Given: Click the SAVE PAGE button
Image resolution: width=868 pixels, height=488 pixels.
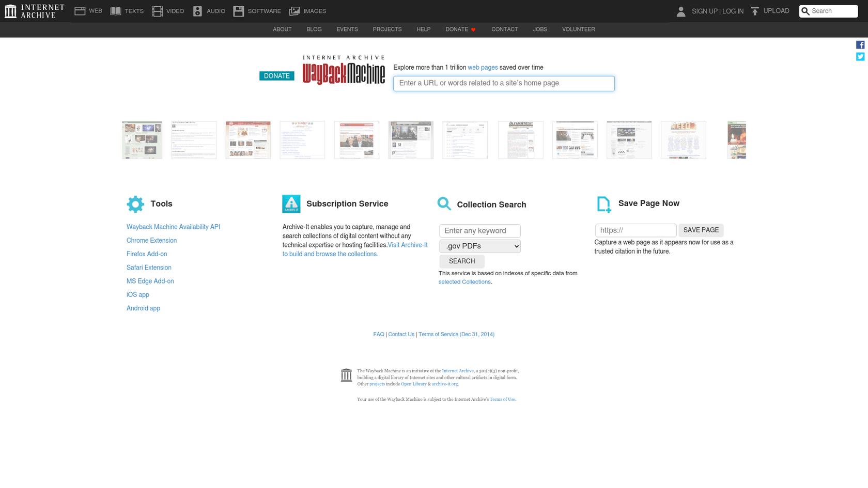Looking at the screenshot, I should tap(701, 230).
